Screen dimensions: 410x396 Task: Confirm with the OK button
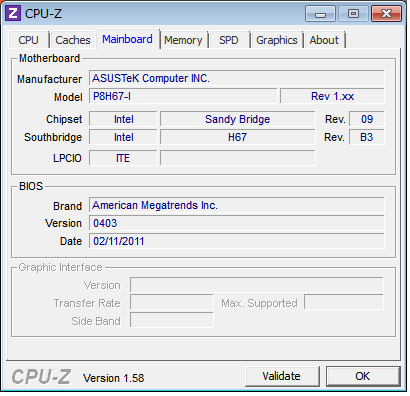(363, 376)
